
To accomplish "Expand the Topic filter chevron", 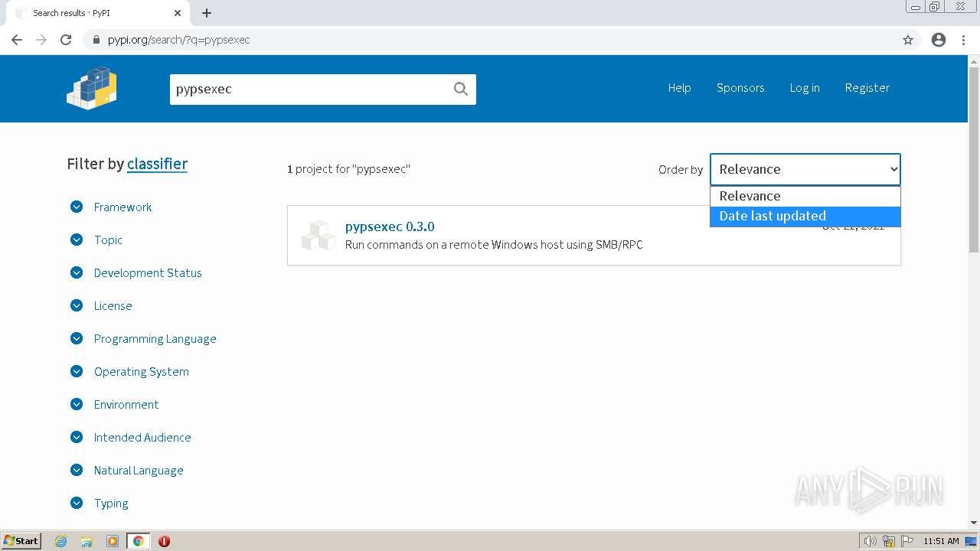I will click(77, 240).
